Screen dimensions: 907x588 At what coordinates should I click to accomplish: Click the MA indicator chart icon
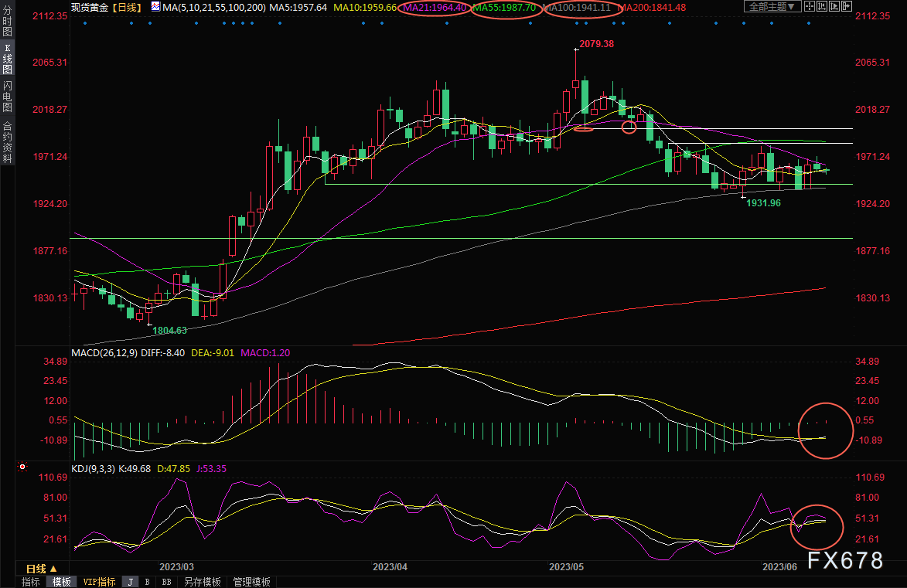[x=156, y=7]
